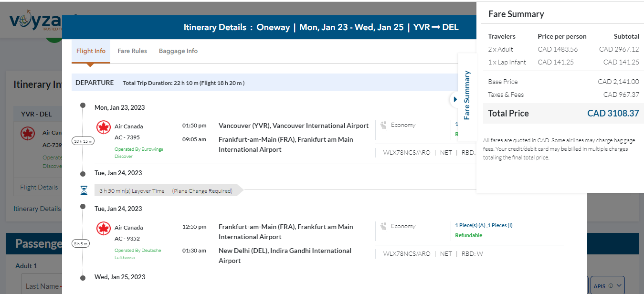This screenshot has height=294, width=644.
Task: Click the 10 h 15 m duration marker
Action: (x=83, y=141)
